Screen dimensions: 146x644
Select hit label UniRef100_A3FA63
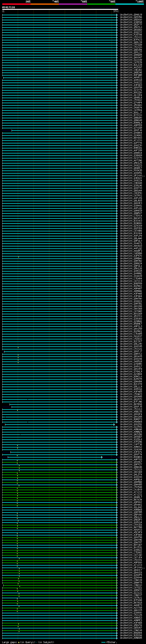(x=131, y=85)
